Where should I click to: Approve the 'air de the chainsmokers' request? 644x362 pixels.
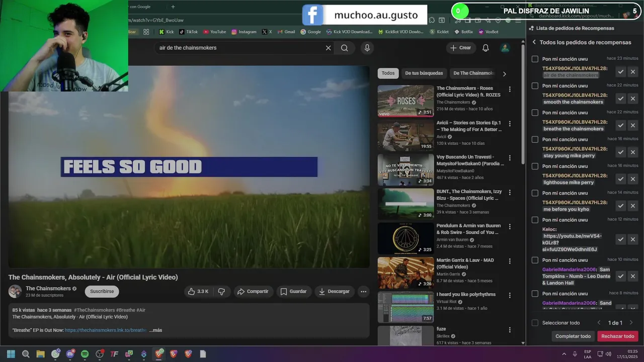[x=621, y=72]
